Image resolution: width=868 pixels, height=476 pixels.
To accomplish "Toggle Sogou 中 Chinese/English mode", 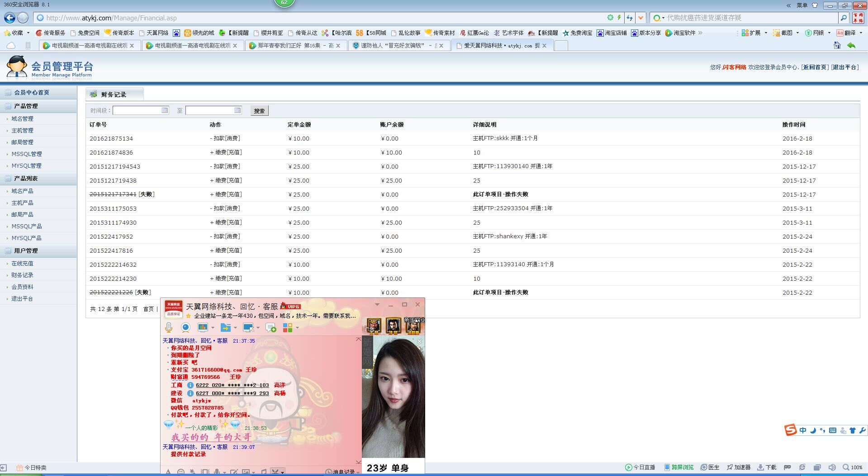I will [x=803, y=430].
